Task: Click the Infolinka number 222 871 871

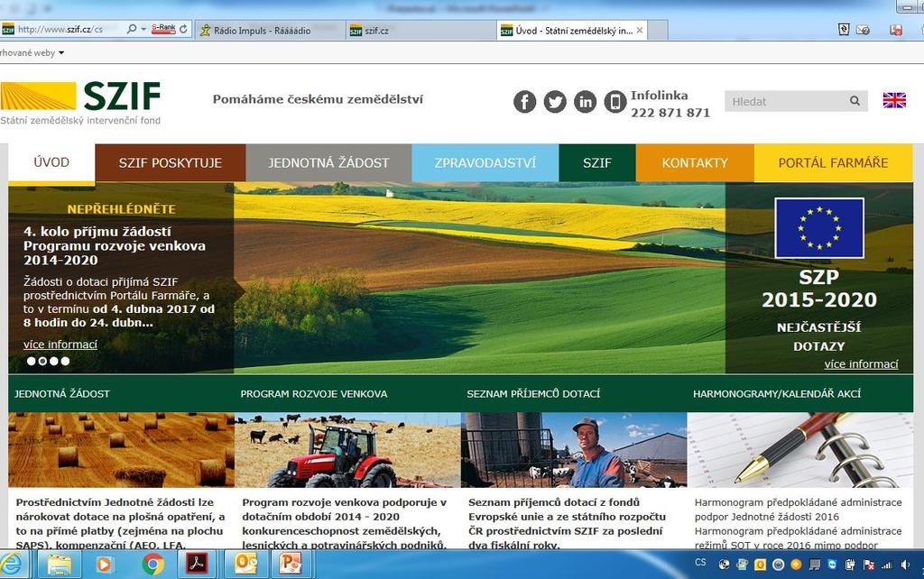Action: (x=670, y=113)
